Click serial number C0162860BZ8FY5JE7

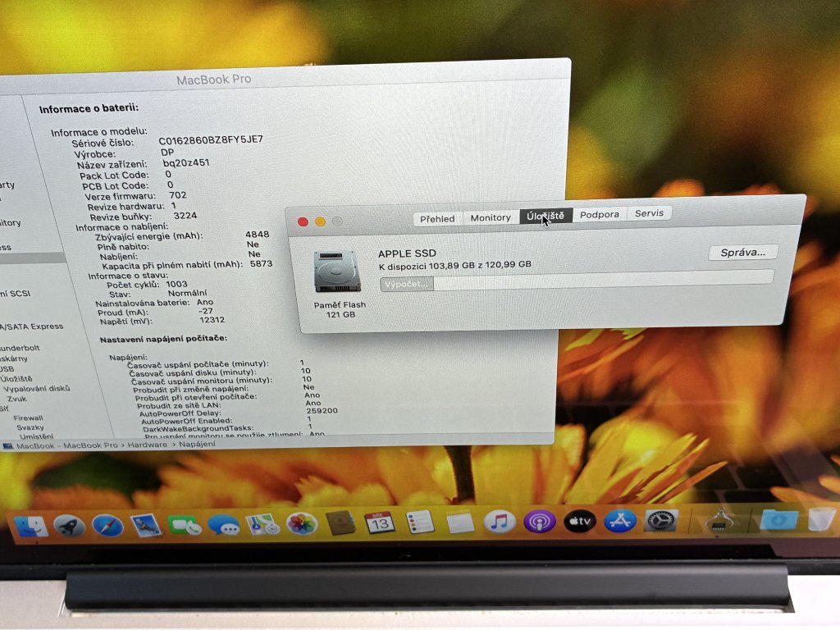[211, 139]
